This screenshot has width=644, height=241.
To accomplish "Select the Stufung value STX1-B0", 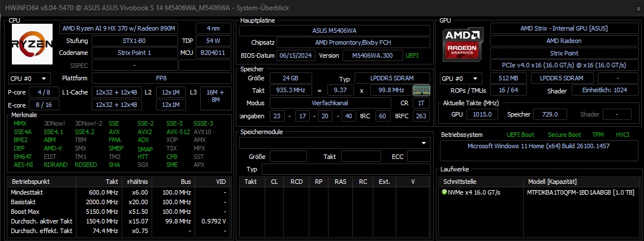I will (135, 41).
